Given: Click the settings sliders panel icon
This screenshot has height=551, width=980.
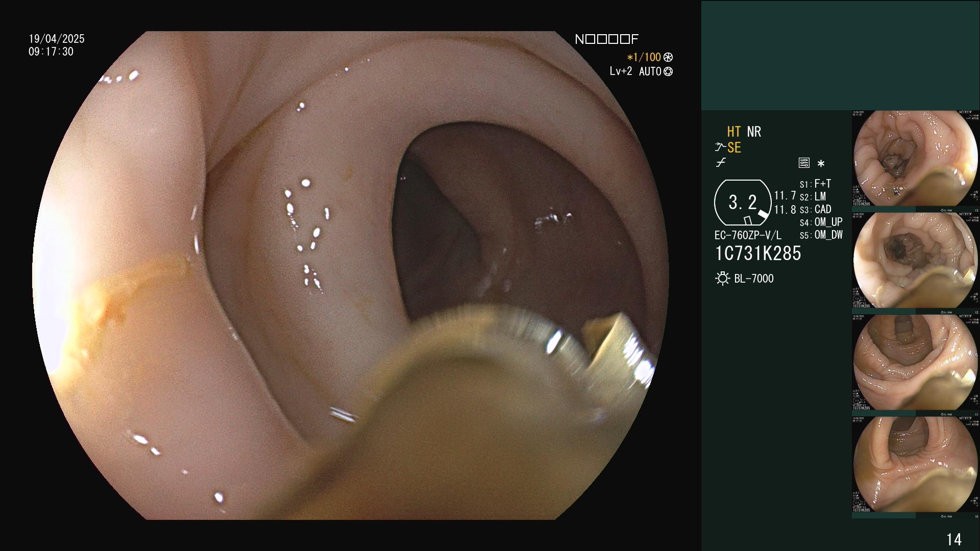Looking at the screenshot, I should click(x=804, y=163).
